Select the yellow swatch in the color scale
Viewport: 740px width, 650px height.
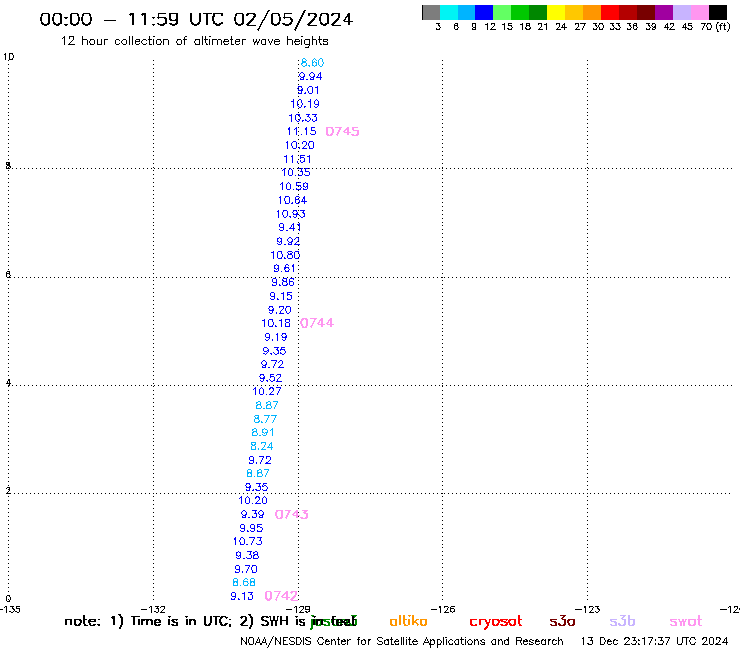coord(556,12)
